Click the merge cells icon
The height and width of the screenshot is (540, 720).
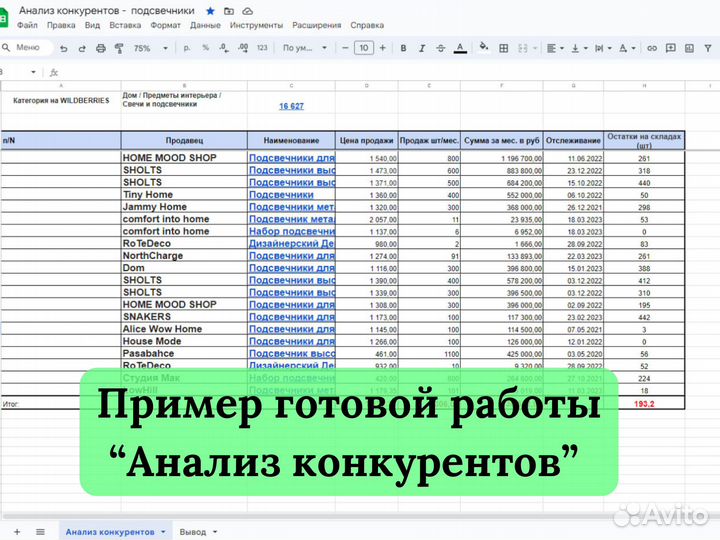pyautogui.click(x=523, y=48)
